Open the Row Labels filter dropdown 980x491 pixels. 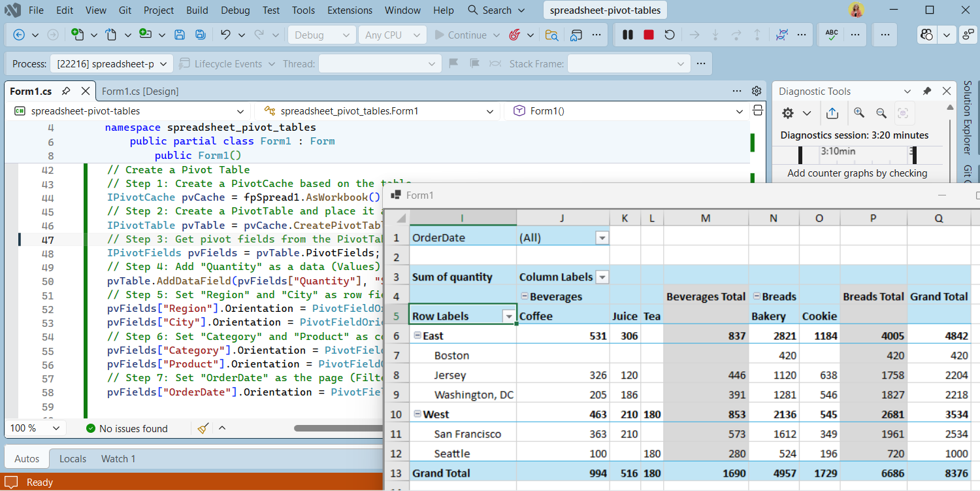[508, 316]
